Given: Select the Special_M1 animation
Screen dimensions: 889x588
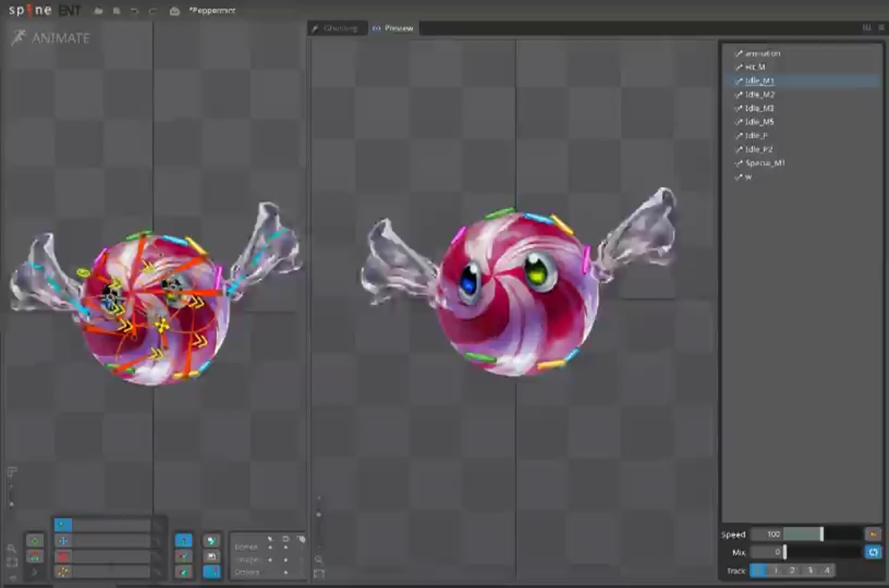Looking at the screenshot, I should pyautogui.click(x=764, y=163).
